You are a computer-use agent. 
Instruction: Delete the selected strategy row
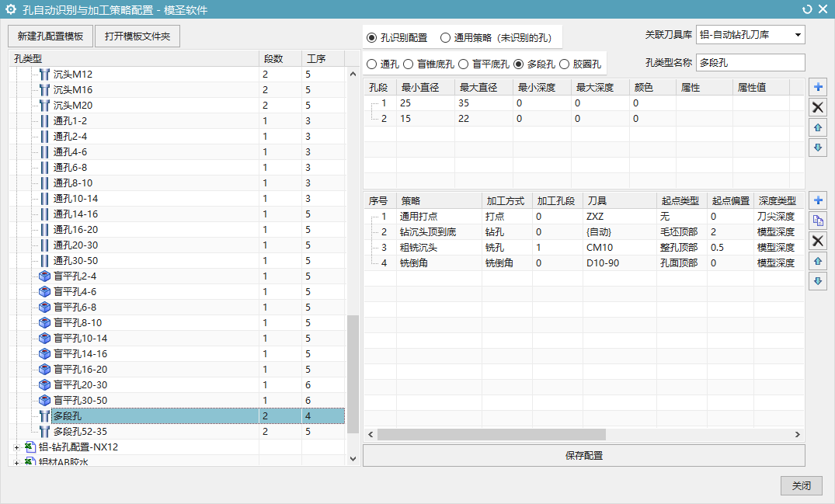click(x=818, y=241)
